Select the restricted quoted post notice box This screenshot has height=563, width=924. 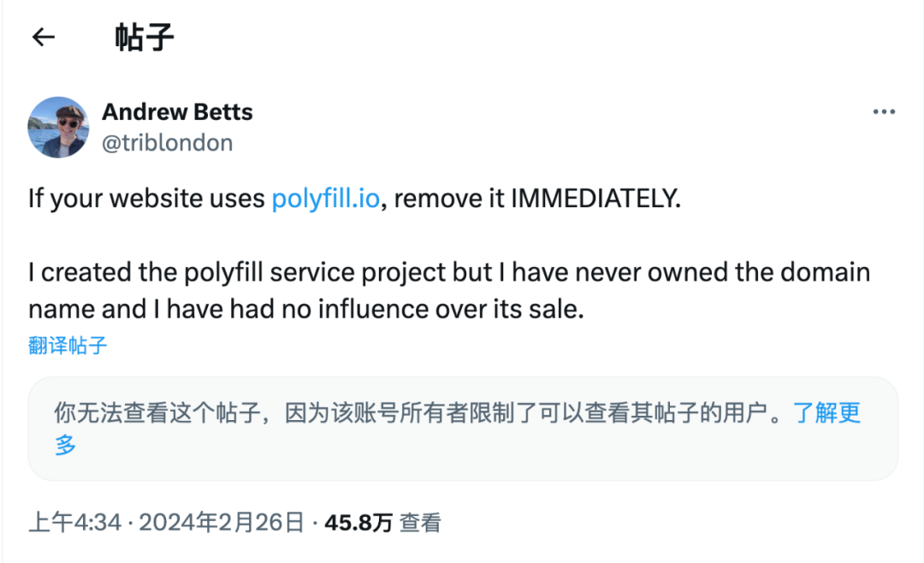point(463,429)
